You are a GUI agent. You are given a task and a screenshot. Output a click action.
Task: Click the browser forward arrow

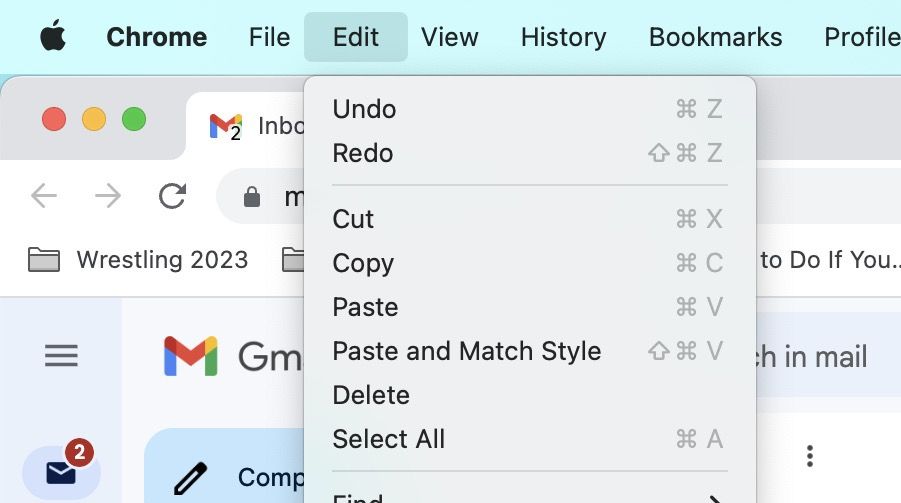(x=107, y=196)
